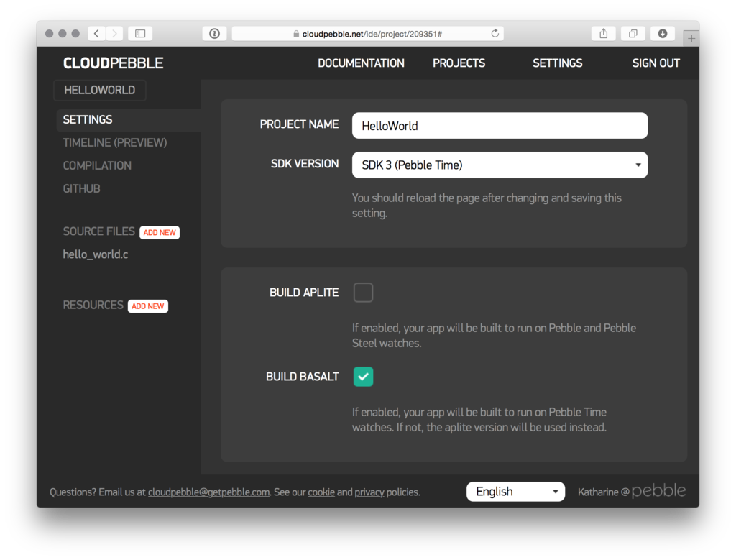This screenshot has width=736, height=560.
Task: Open the Share icon in Safari toolbar
Action: pos(604,33)
